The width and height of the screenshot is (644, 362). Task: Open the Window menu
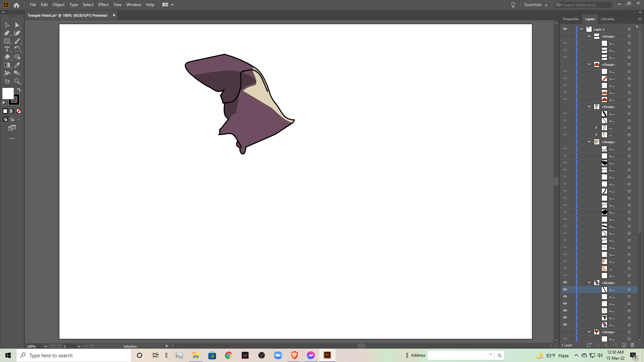click(134, 5)
